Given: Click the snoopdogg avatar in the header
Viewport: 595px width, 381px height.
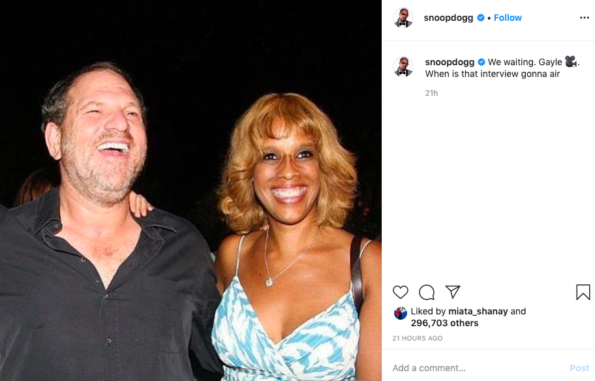Looking at the screenshot, I should click(x=403, y=18).
